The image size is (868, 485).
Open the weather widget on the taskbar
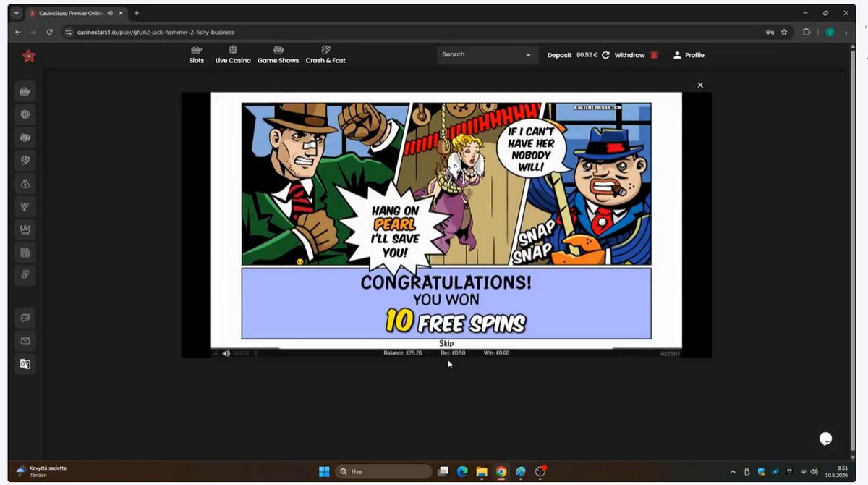pos(41,471)
